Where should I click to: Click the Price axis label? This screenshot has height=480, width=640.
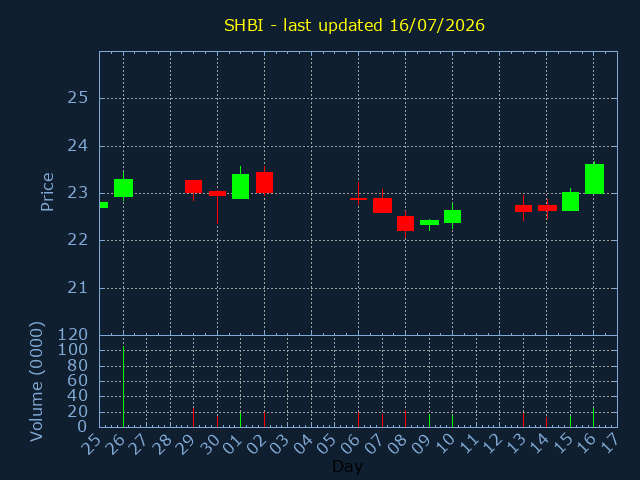[x=47, y=192]
